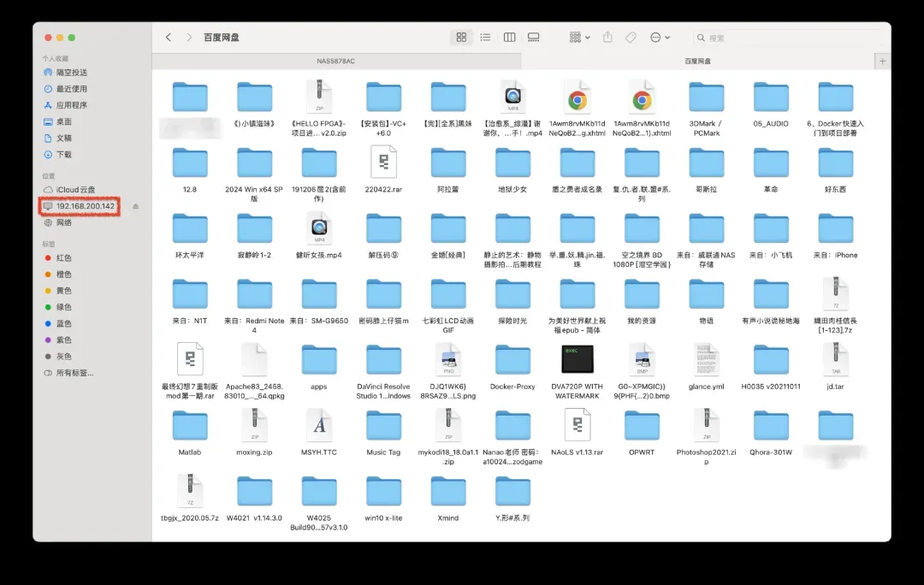The width and height of the screenshot is (924, 585).
Task: Open the Group By dropdown
Action: click(x=579, y=38)
